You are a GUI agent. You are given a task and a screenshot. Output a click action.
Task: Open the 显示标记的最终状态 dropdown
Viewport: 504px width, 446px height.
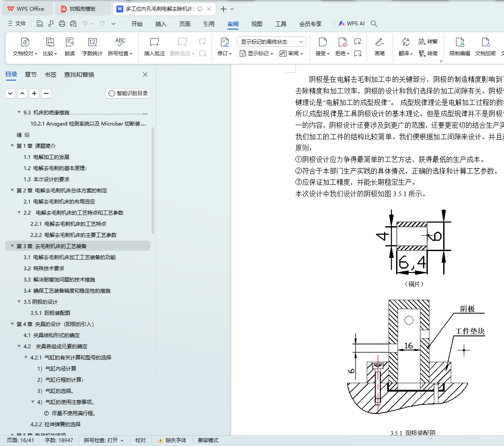tap(271, 42)
